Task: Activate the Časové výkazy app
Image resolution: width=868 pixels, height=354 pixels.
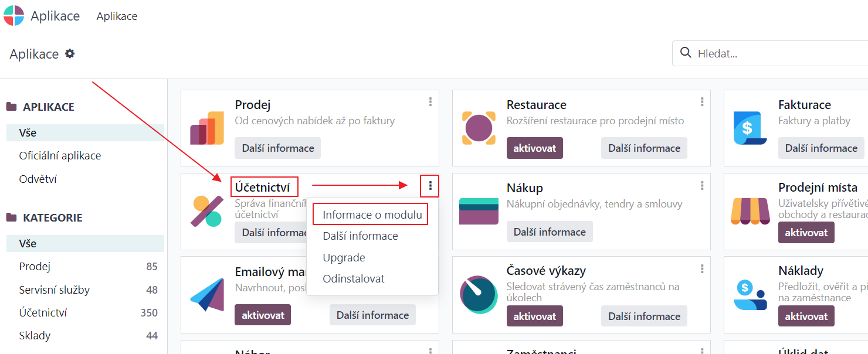Action: (535, 316)
